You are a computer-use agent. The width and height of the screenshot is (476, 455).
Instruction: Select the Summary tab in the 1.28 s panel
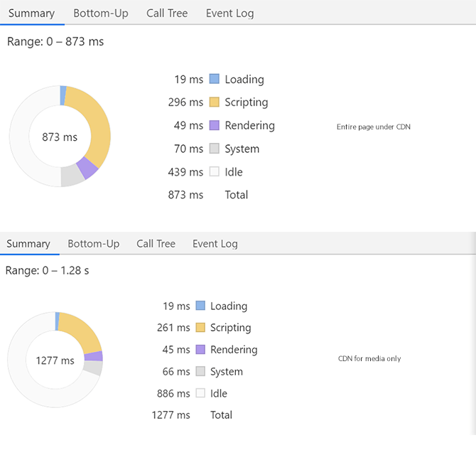pyautogui.click(x=28, y=244)
